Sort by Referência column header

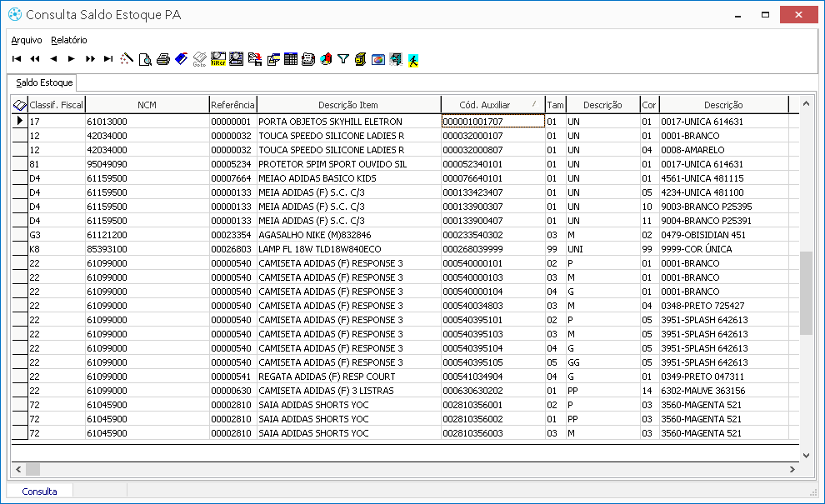click(232, 105)
